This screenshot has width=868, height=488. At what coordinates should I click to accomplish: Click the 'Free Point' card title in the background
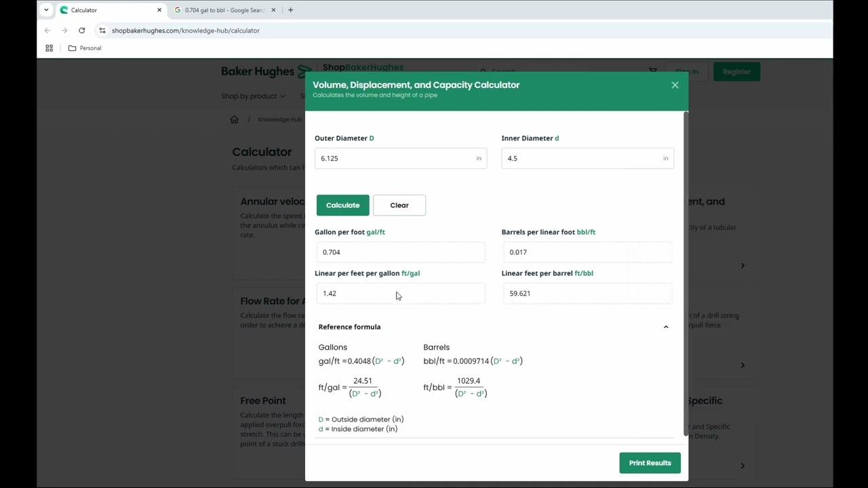tap(263, 401)
